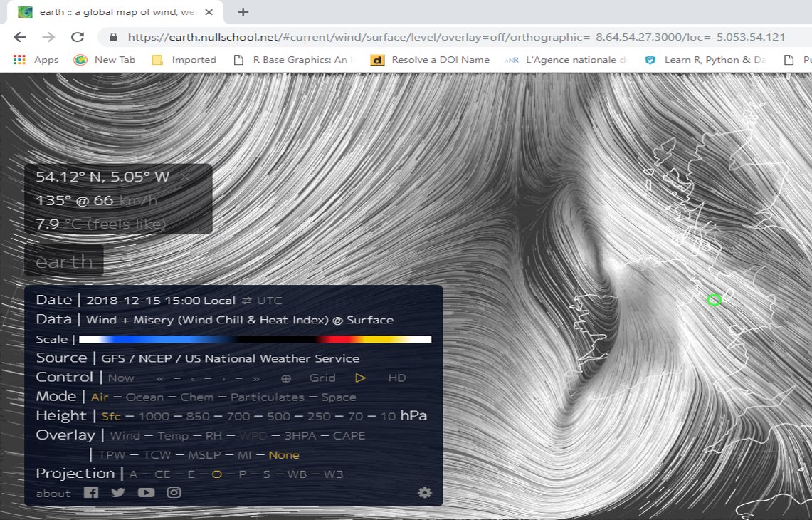Reload the page

(x=78, y=37)
